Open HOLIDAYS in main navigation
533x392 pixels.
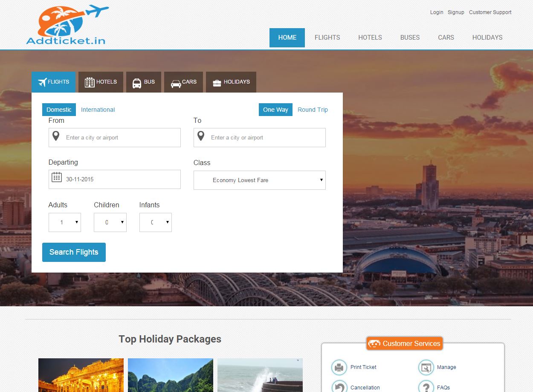tap(487, 38)
